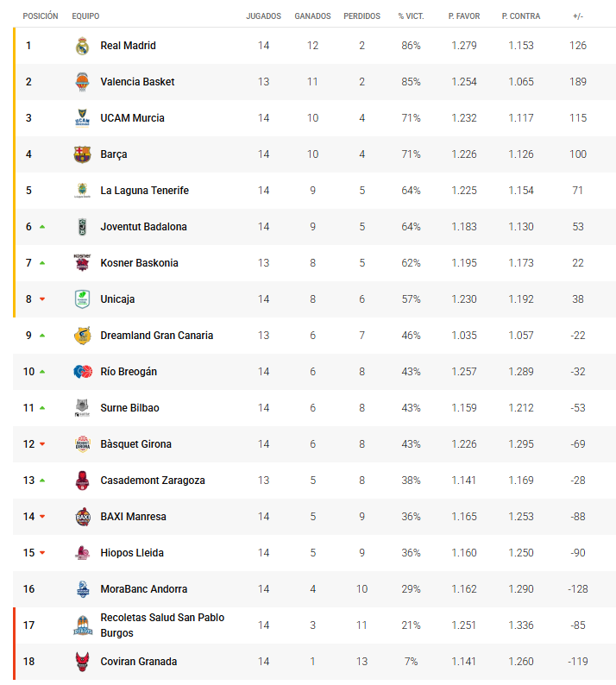Open UCAM Murcia team link
The image size is (616, 685).
(x=132, y=118)
